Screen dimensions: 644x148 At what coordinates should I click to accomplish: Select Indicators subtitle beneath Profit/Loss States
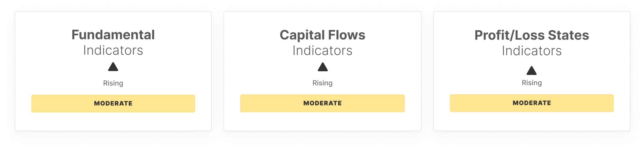click(532, 51)
